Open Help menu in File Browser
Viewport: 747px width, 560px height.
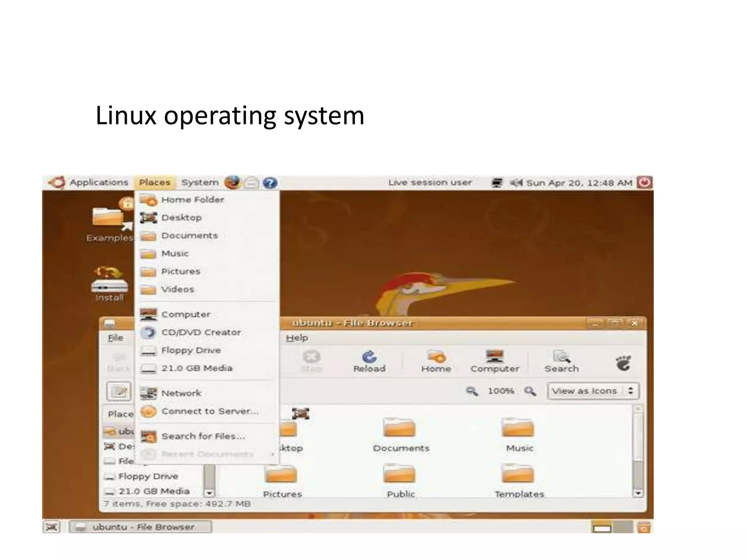pos(297,338)
